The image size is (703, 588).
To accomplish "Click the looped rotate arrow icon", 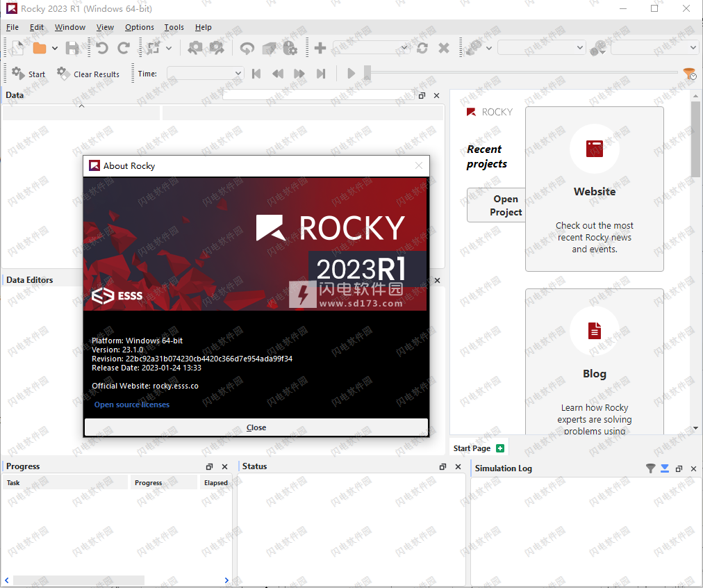I will 247,47.
